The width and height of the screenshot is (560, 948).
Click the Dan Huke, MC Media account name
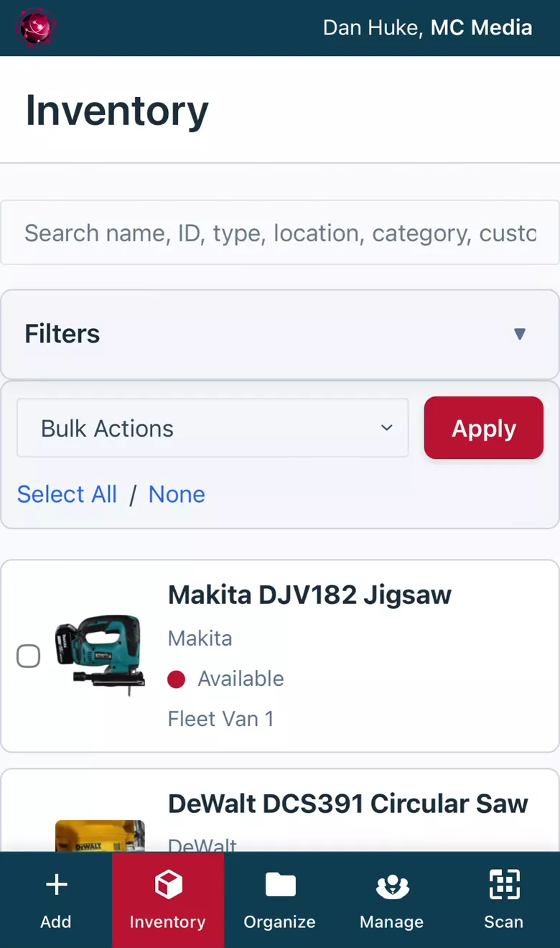point(428,27)
